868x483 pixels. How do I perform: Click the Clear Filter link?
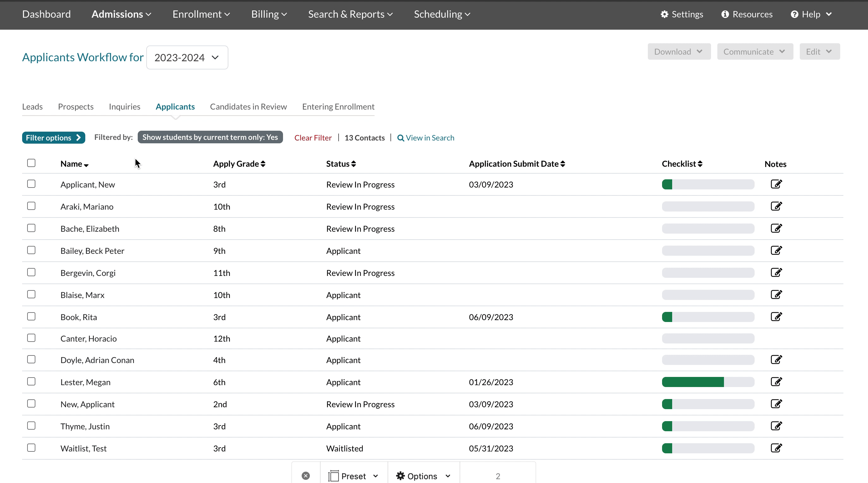pyautogui.click(x=313, y=138)
